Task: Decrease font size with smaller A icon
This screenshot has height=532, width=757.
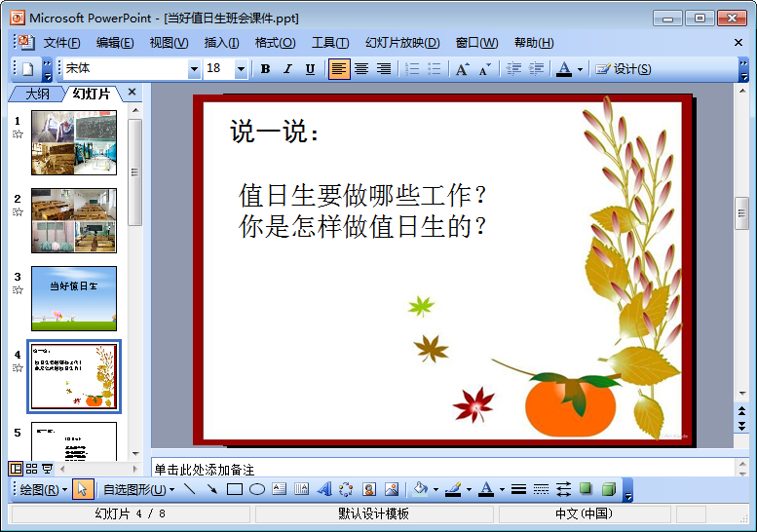Action: click(485, 69)
